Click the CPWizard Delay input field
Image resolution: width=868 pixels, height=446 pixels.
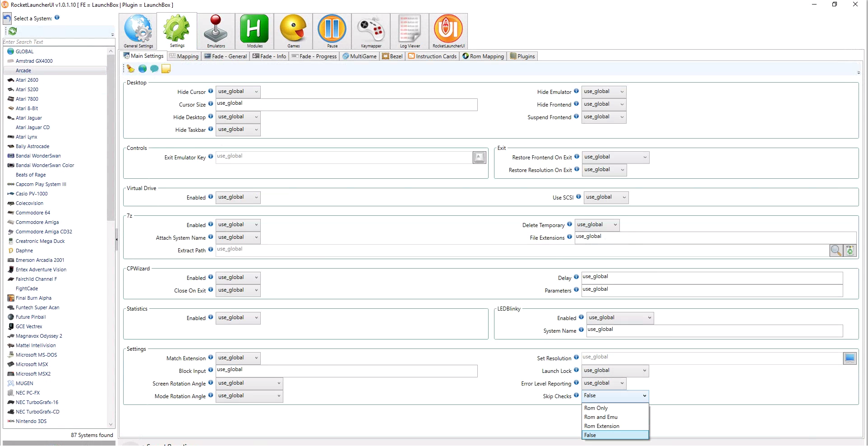(712, 278)
